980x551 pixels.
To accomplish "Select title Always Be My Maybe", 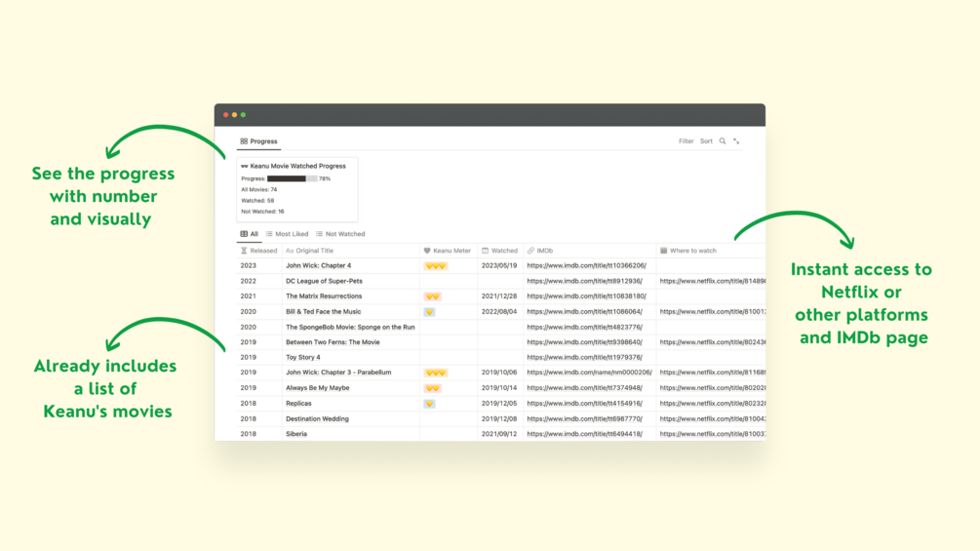I will pyautogui.click(x=318, y=388).
